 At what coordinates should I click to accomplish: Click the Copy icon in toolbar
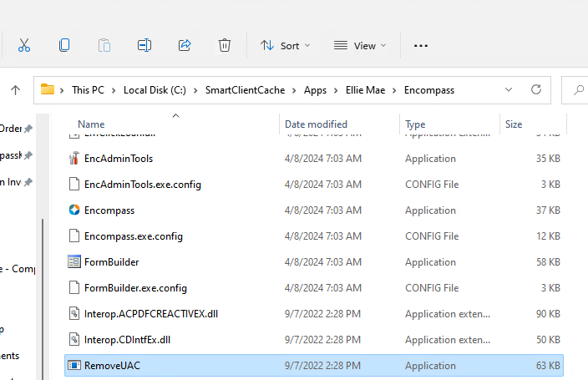[64, 45]
